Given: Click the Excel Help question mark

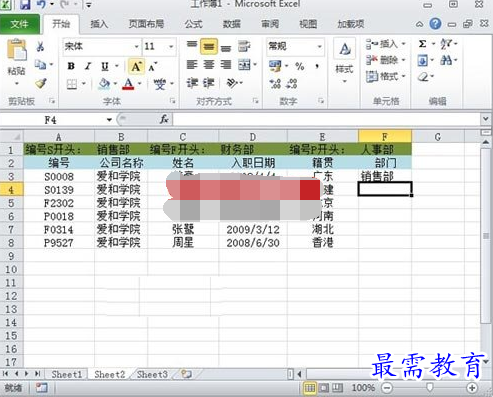Looking at the screenshot, I should (435, 24).
